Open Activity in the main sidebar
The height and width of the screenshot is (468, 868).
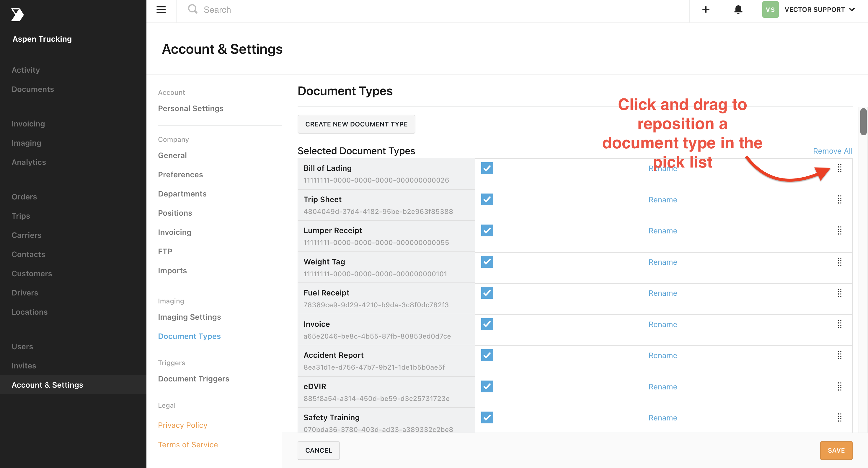coord(26,70)
